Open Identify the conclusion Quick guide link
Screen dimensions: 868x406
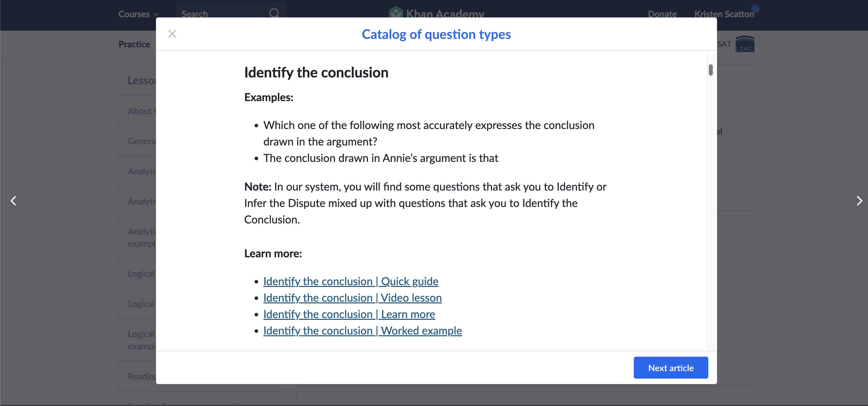(x=351, y=281)
